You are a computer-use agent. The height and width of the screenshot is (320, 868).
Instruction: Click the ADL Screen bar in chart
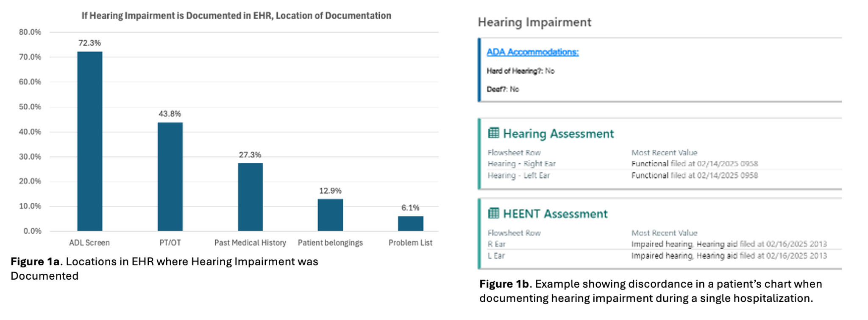point(89,141)
